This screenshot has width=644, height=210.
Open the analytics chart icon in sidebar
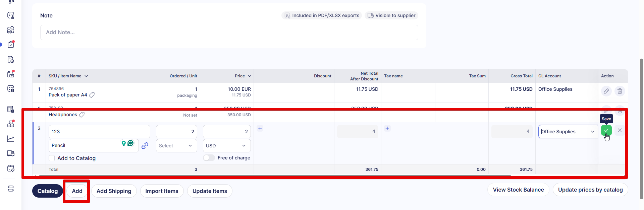click(x=11, y=139)
